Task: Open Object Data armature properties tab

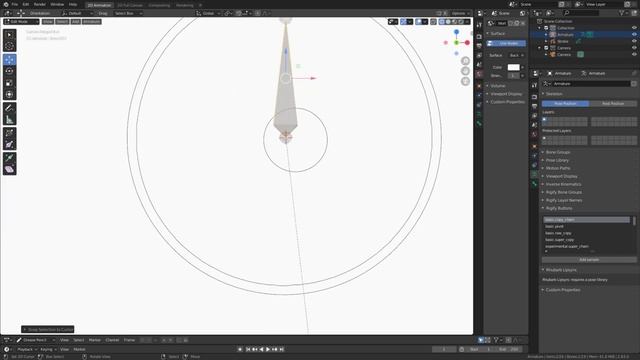Action: pyautogui.click(x=534, y=174)
